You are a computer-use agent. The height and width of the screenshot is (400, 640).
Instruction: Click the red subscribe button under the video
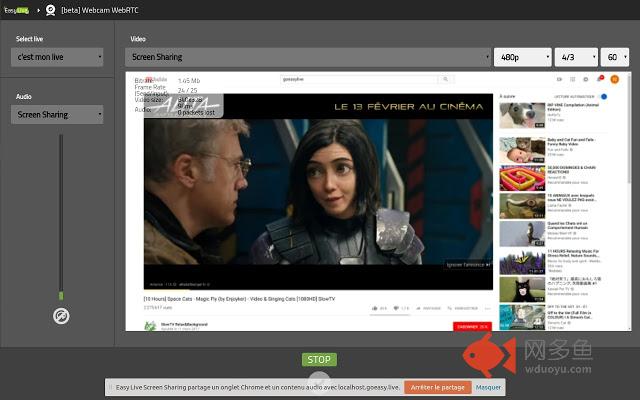coord(472,327)
